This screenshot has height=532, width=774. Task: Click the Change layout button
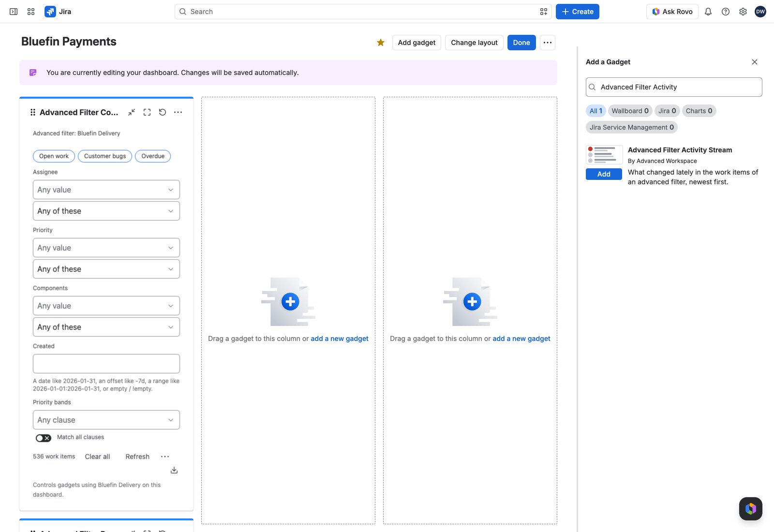click(474, 43)
